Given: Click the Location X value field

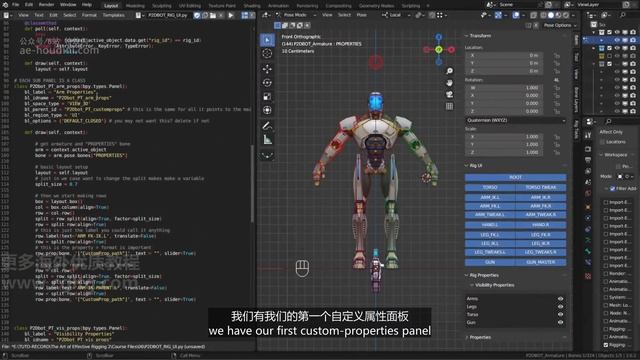Looking at the screenshot, I should tap(504, 55).
